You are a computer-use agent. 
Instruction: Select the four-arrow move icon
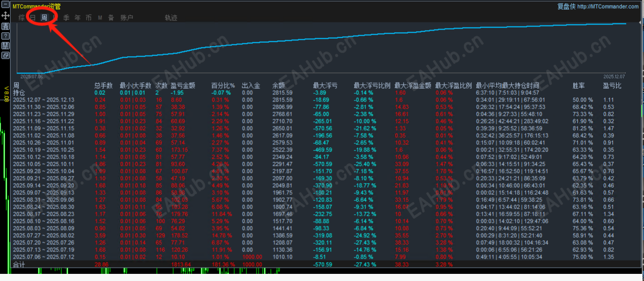(6, 16)
